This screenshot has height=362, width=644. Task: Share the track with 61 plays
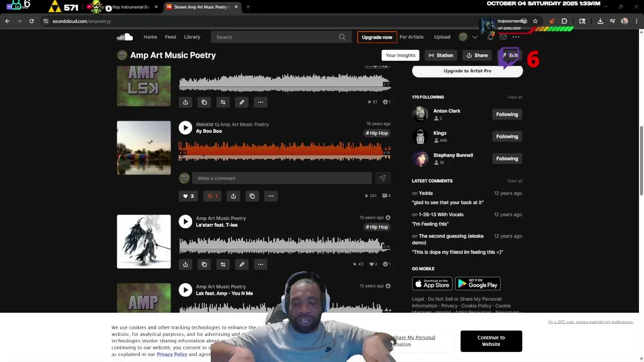click(x=185, y=102)
